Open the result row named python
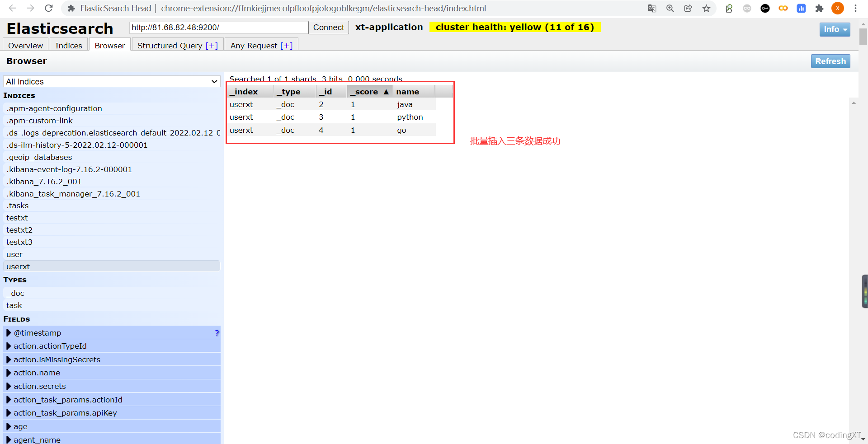Image resolution: width=868 pixels, height=444 pixels. click(331, 117)
